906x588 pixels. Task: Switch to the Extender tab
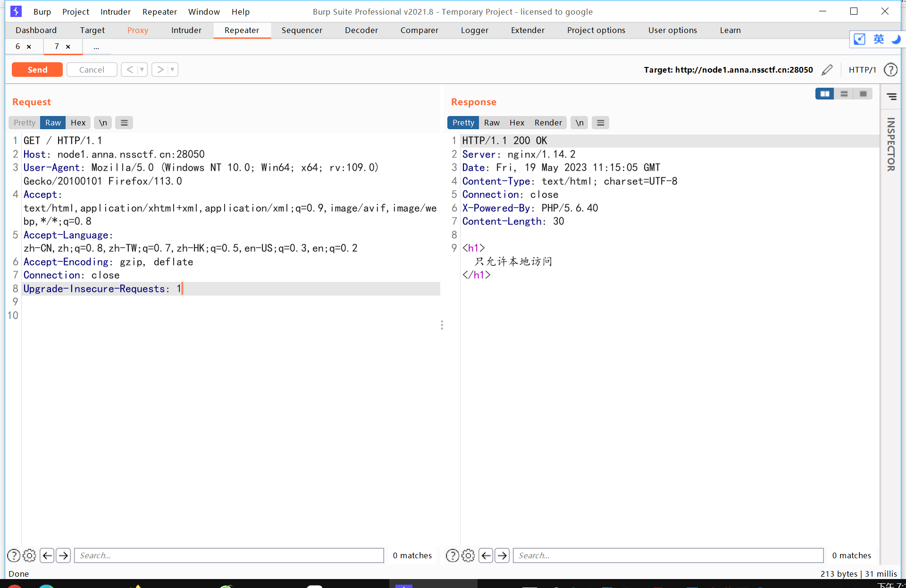528,30
